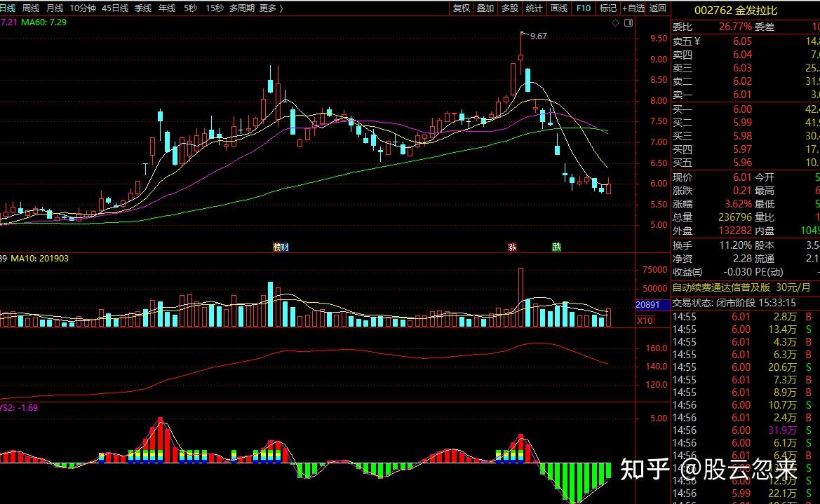Viewport: 820px width, 504px height.
Task: Click the red 涨 event marker
Action: pos(513,247)
